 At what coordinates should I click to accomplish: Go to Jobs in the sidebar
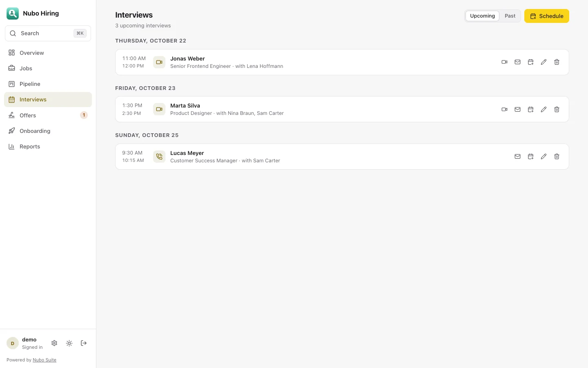(x=48, y=68)
